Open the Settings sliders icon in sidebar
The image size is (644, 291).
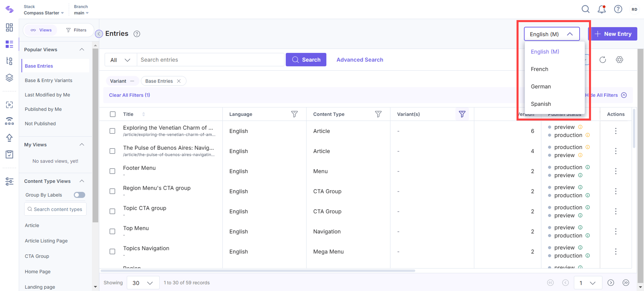(x=9, y=181)
